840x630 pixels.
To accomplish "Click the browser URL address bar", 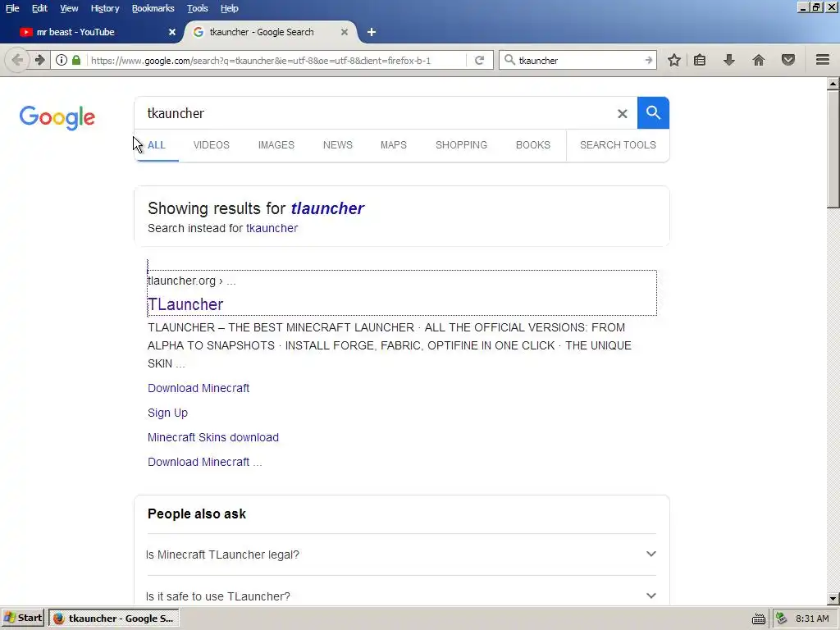I will [276, 60].
